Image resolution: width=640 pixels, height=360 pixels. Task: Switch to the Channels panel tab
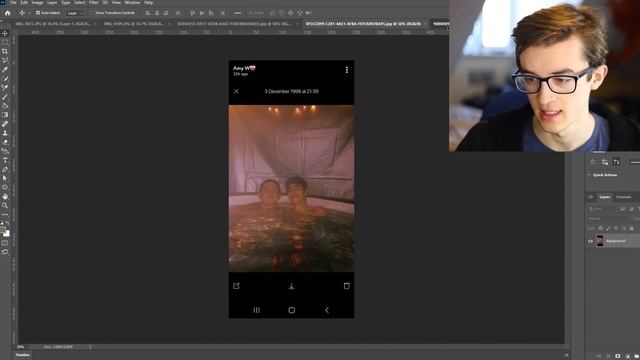pyautogui.click(x=623, y=197)
